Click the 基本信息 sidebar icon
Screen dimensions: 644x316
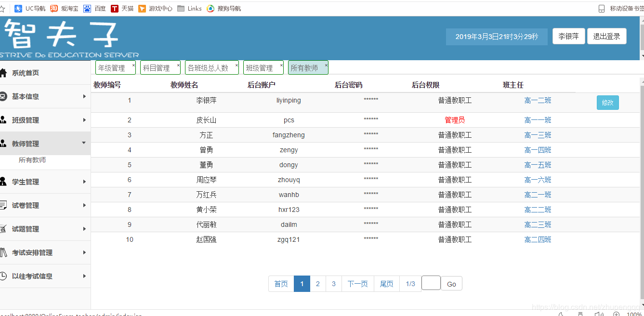(x=3, y=96)
